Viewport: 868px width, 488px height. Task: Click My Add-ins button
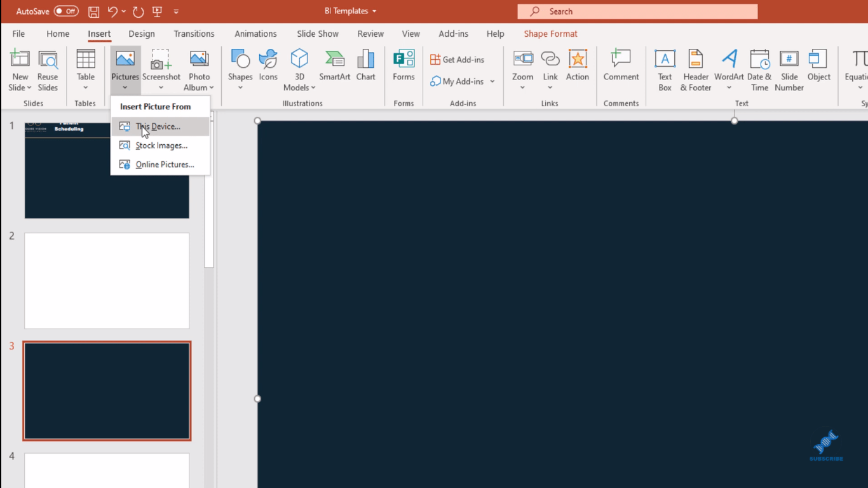[457, 81]
